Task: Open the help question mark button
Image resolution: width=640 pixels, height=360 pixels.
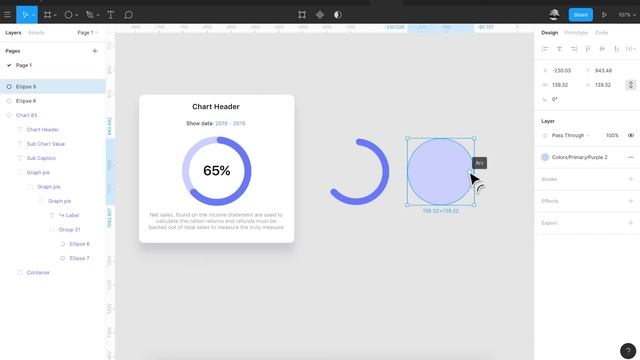Action: pyautogui.click(x=628, y=351)
